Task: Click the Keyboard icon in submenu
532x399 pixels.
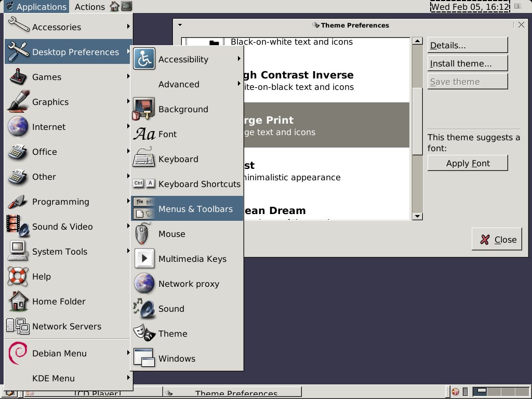Action: click(143, 157)
